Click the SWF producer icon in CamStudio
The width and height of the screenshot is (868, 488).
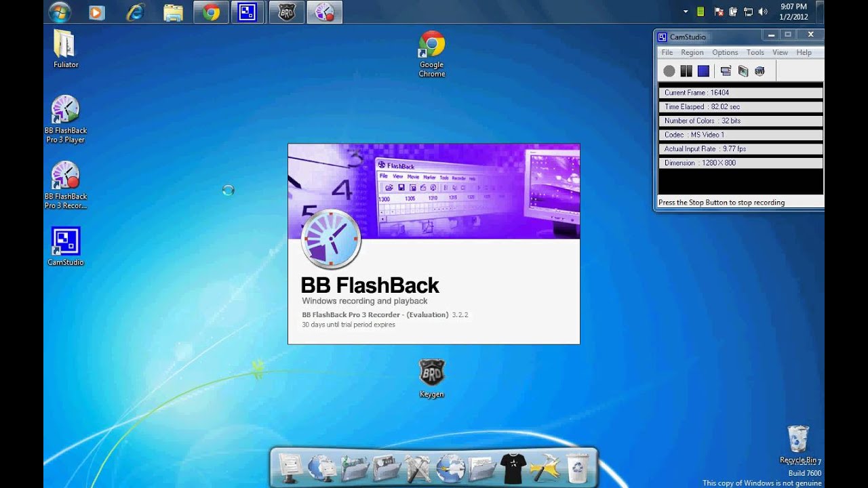coord(759,71)
